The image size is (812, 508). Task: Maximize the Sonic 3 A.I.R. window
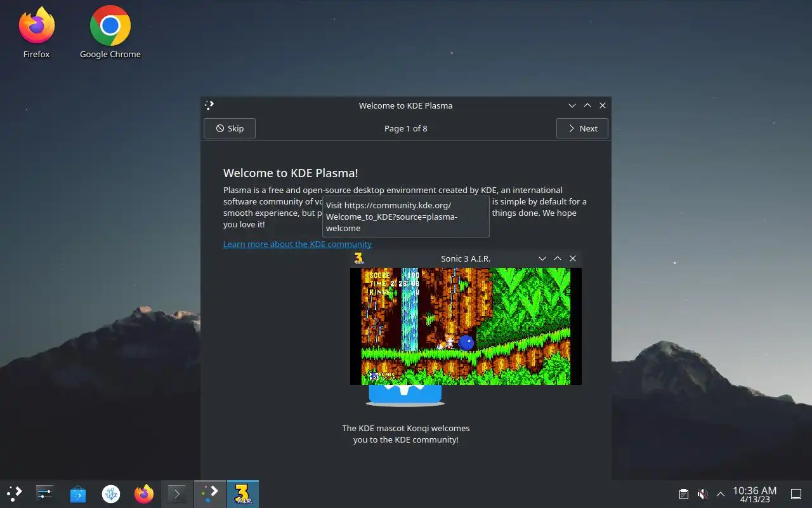558,258
